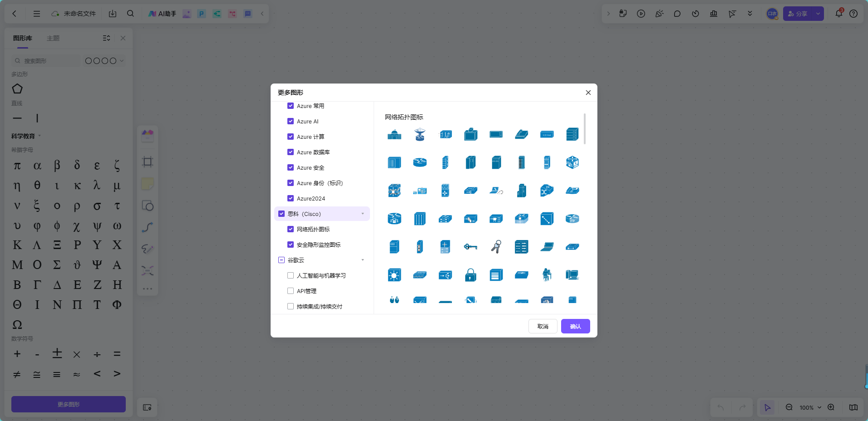Select the key icon in shape grid
The height and width of the screenshot is (421, 868).
point(471,247)
